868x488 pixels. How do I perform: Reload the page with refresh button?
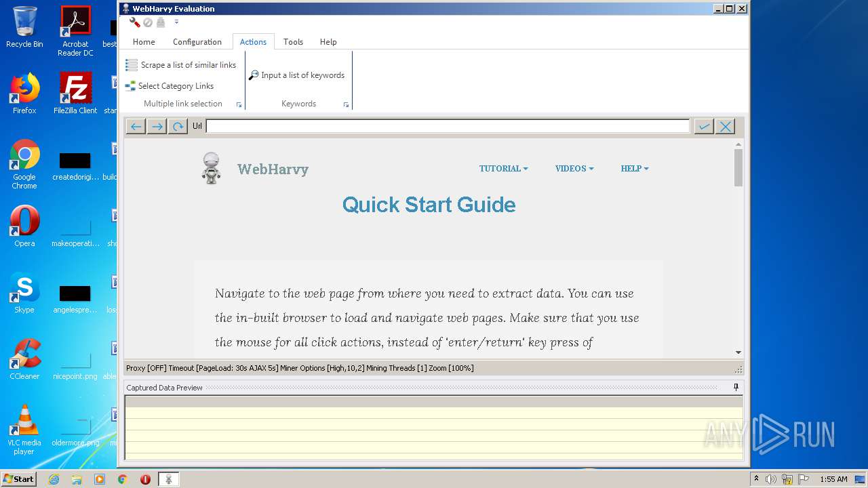[x=178, y=127]
